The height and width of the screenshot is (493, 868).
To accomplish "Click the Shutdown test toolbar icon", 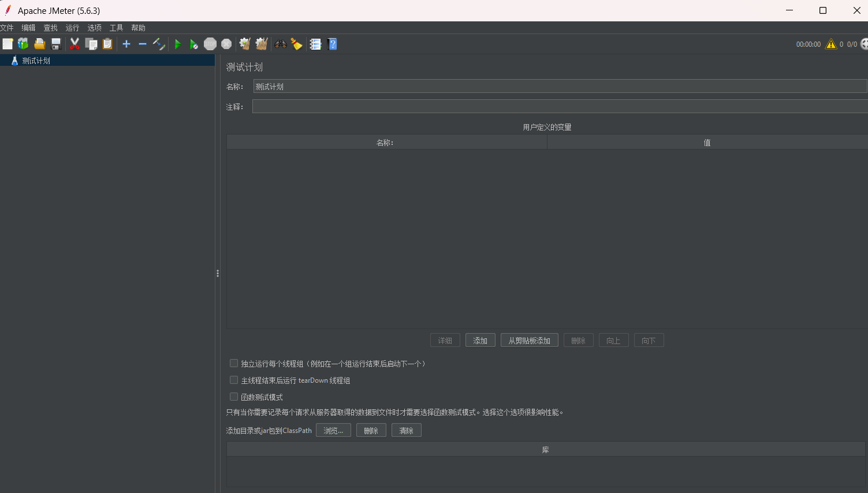I will 226,44.
